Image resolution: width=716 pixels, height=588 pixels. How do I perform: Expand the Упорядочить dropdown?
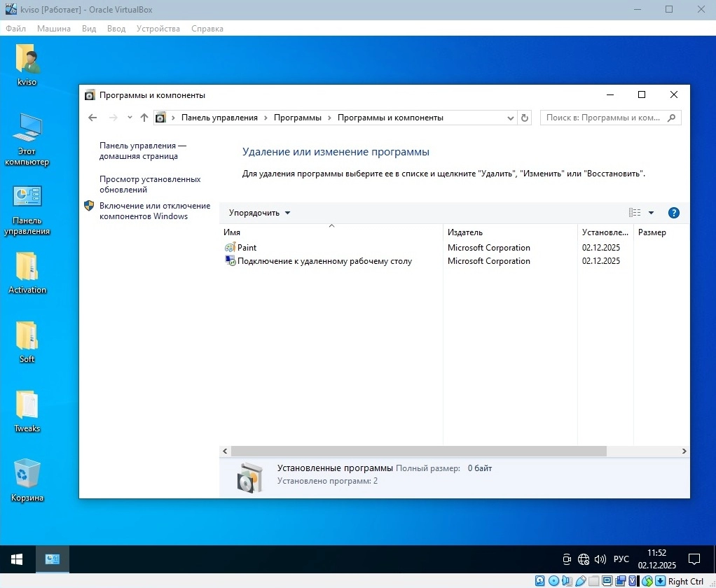pos(259,213)
